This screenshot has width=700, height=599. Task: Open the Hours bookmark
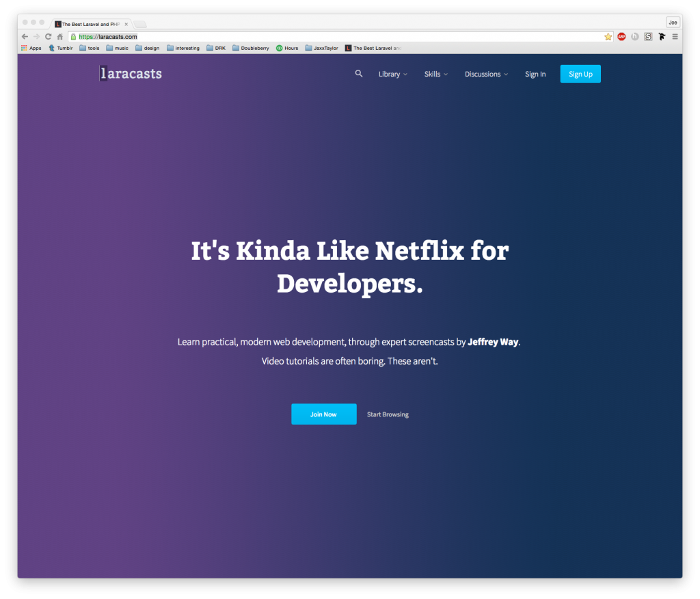click(287, 48)
